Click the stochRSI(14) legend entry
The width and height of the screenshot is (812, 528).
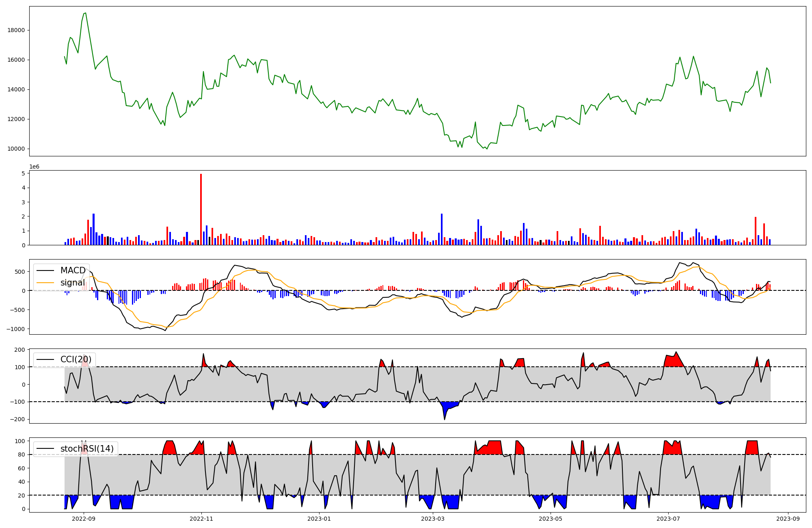point(87,449)
